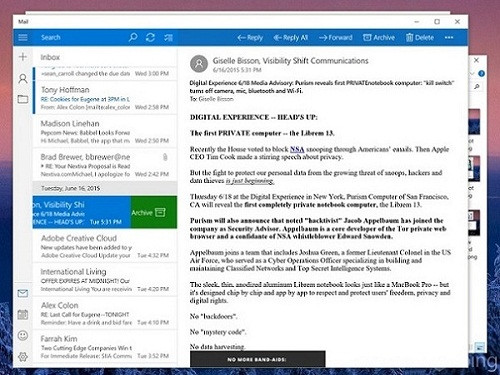This screenshot has height=375, width=500.
Task: Select first thumbnail in background window
Action: pos(474,122)
